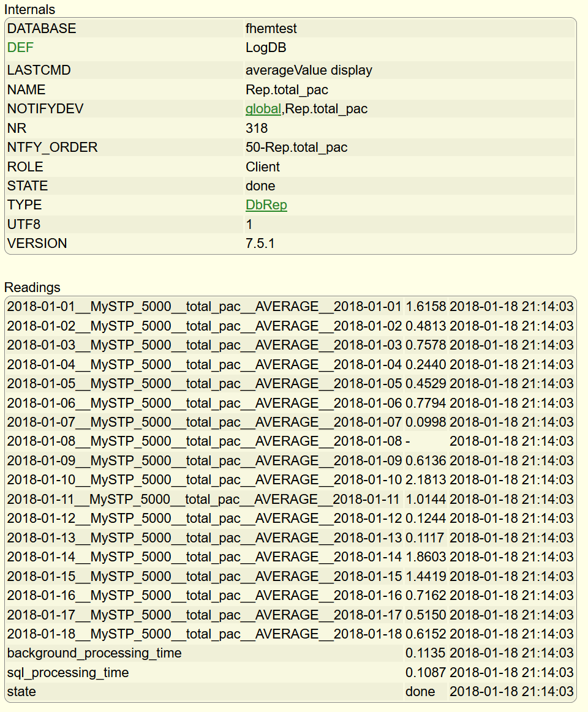The width and height of the screenshot is (588, 712).
Task: Click the sql_processing_time reading
Action: (68, 673)
